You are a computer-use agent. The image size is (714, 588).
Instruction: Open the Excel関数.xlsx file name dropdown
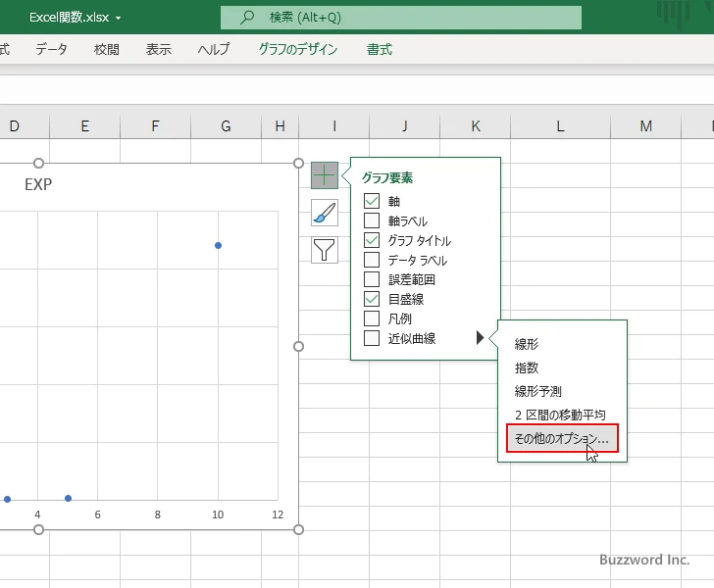point(119,18)
